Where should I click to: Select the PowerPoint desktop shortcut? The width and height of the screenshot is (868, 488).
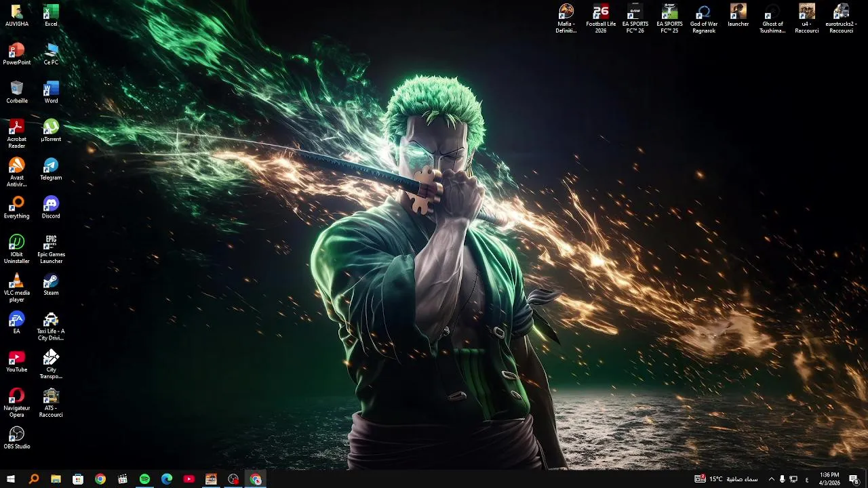(x=16, y=54)
